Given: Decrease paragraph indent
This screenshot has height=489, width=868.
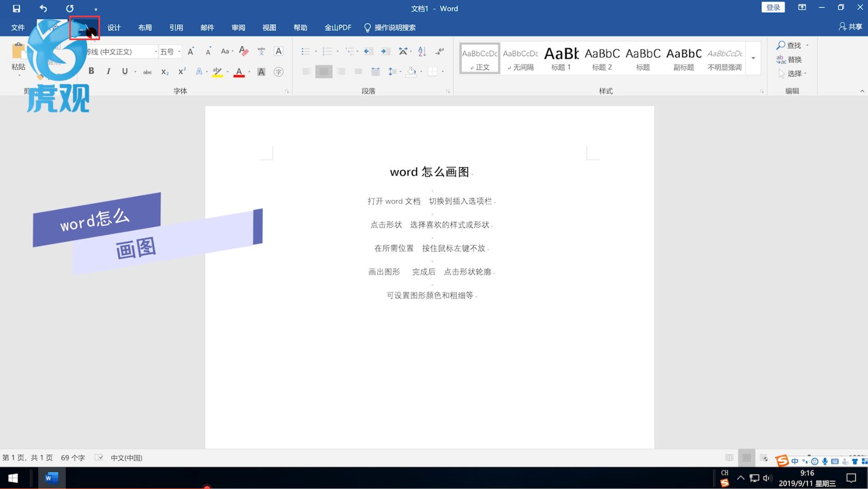Looking at the screenshot, I should tap(368, 51).
